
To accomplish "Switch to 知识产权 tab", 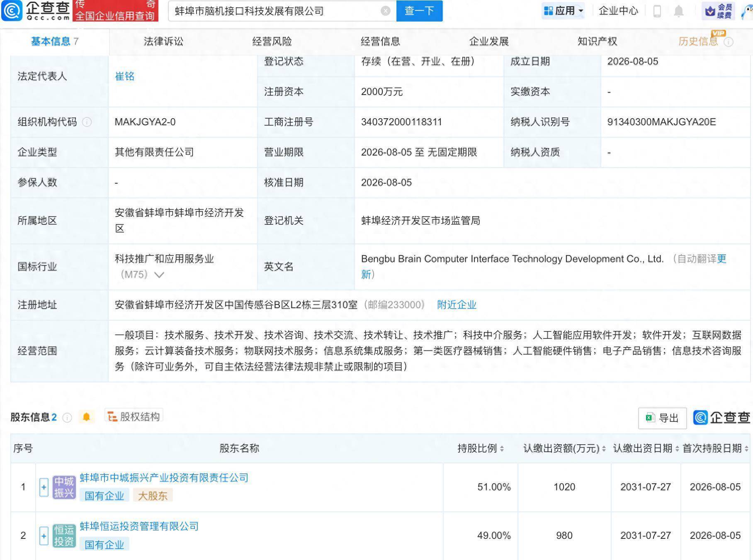I will click(x=597, y=41).
